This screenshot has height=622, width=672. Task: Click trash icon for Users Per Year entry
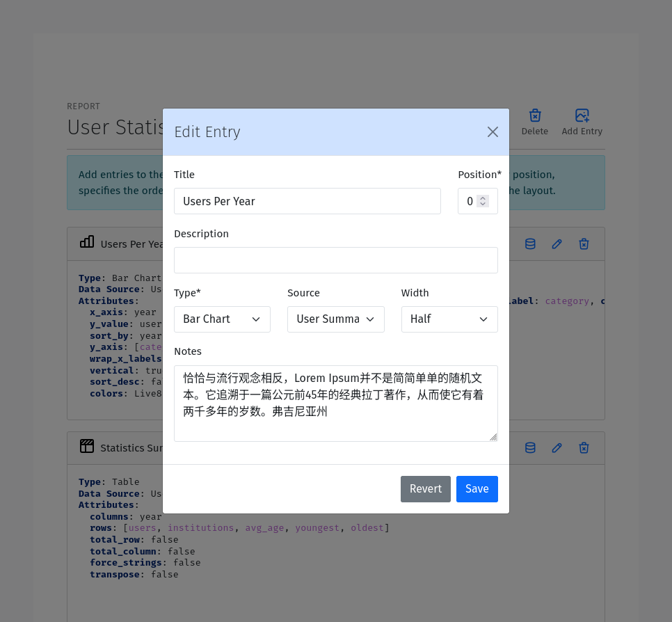point(584,244)
